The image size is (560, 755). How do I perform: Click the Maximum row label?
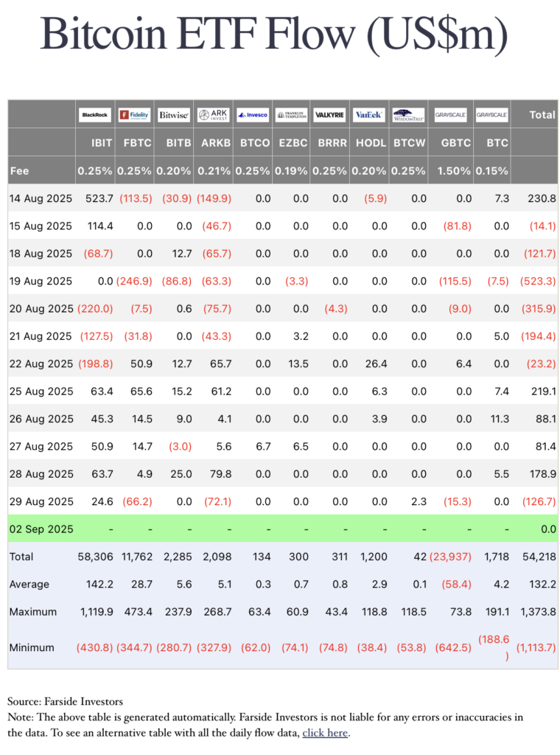[x=32, y=611]
